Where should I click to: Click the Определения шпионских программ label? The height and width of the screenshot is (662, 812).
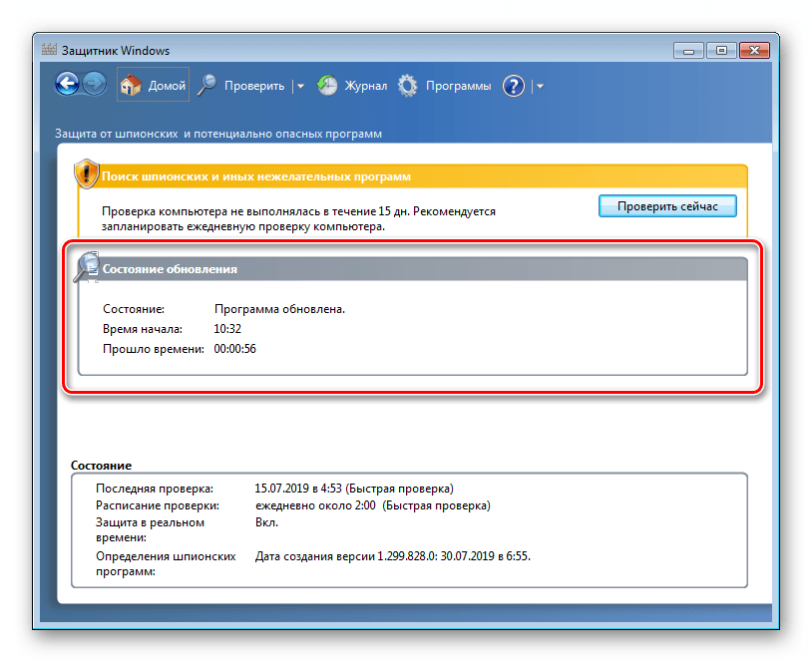tap(166, 564)
